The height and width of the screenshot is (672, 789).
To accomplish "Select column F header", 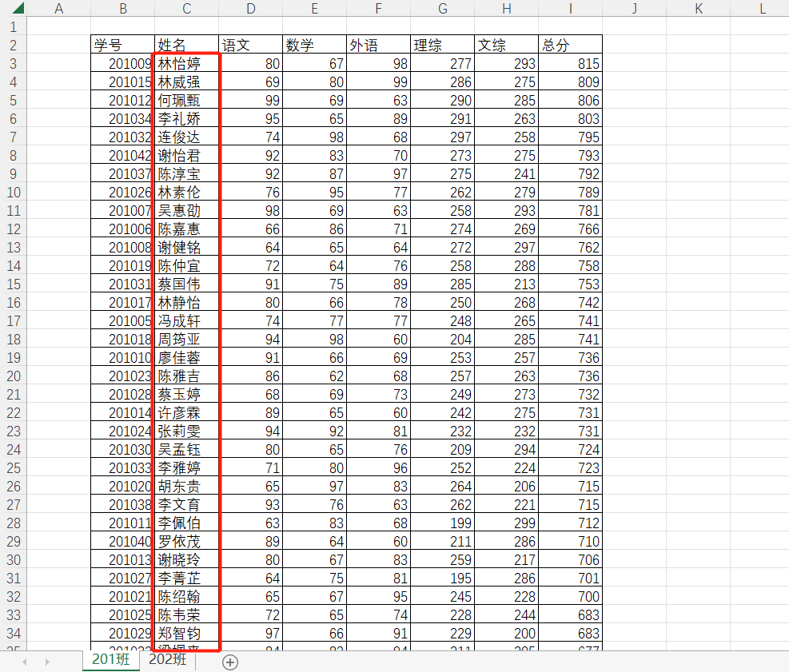I will tap(378, 9).
